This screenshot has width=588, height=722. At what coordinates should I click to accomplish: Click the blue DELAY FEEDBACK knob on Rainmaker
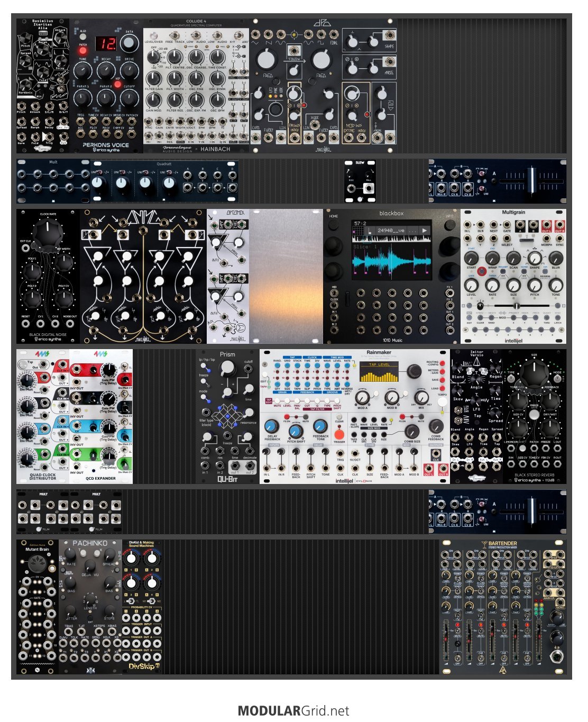pyautogui.click(x=272, y=426)
